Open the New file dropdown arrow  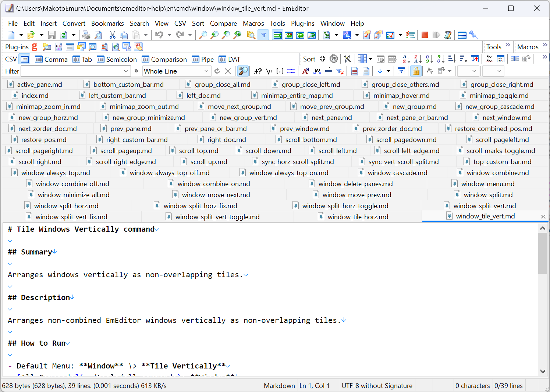tap(21, 35)
